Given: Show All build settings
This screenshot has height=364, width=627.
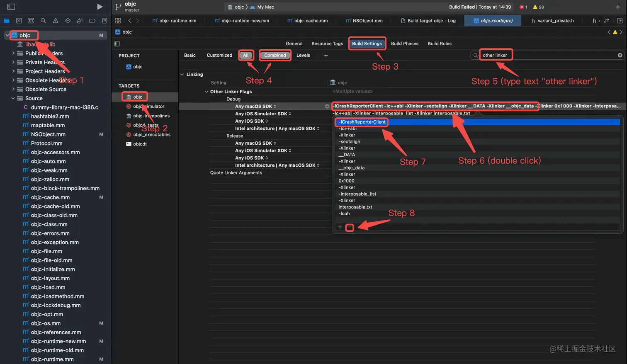Looking at the screenshot, I should click(245, 55).
